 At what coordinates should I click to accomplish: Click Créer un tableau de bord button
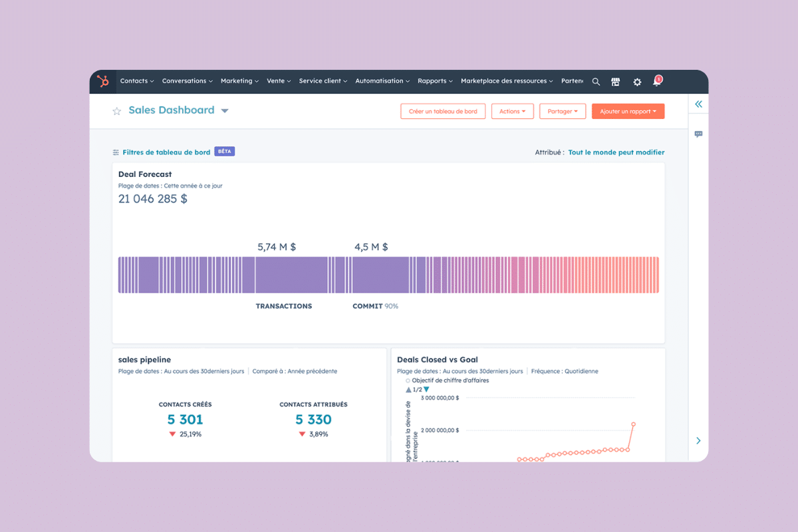(x=443, y=111)
